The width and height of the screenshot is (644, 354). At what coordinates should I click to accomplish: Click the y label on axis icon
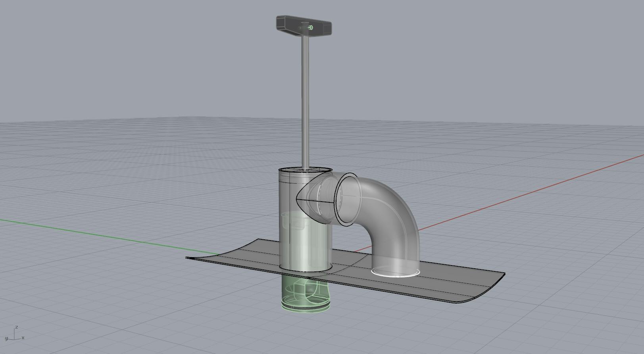tap(6, 339)
